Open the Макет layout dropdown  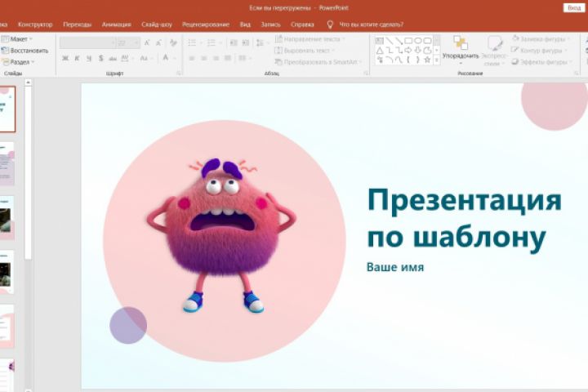point(17,39)
